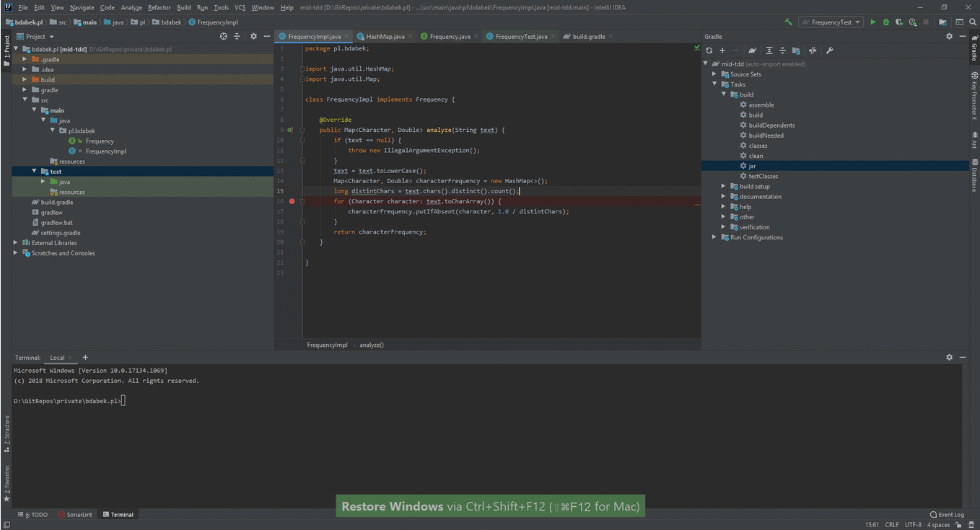This screenshot has height=530, width=980.
Task: Expand all nodes in Gradle panel
Action: (x=769, y=50)
